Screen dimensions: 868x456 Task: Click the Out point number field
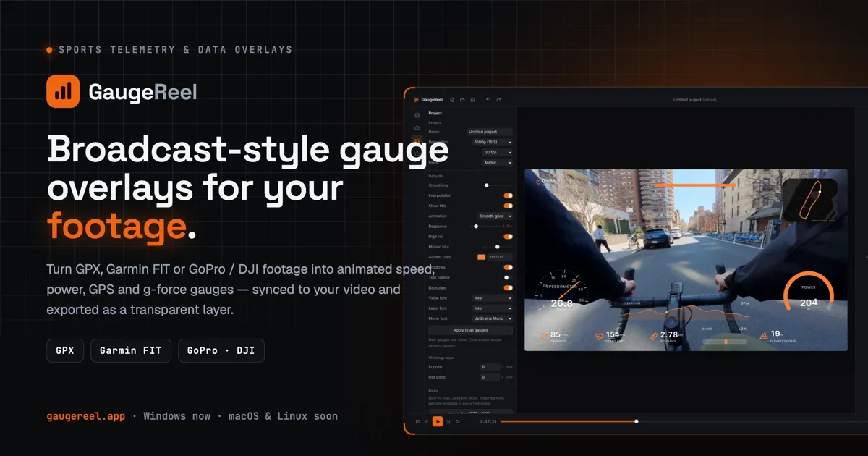490,377
